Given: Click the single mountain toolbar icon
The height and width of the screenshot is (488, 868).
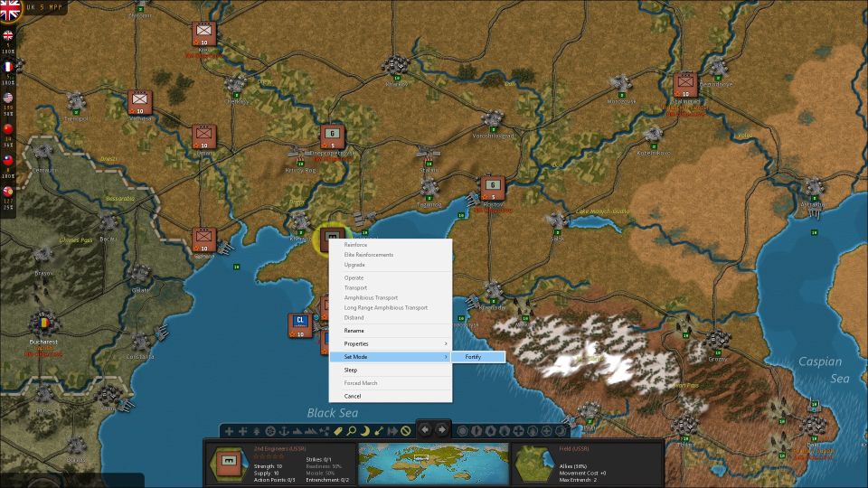Looking at the screenshot, I should click(x=297, y=430).
